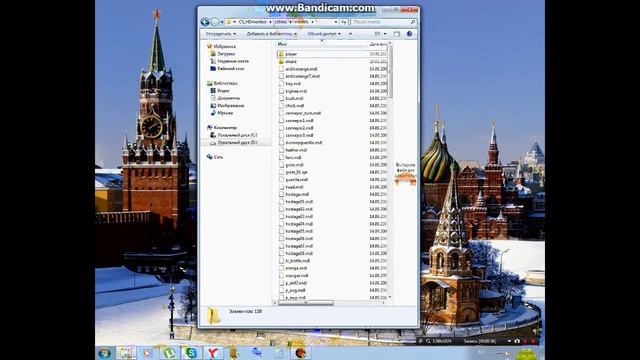Refresh the folder with the address bar refresh icon
The width and height of the screenshot is (640, 360).
(x=344, y=22)
